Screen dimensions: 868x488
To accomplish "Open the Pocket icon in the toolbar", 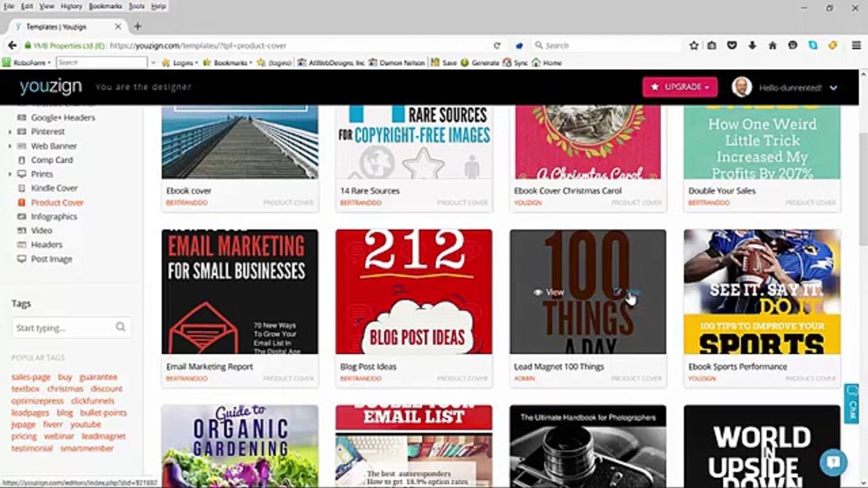I will point(732,45).
